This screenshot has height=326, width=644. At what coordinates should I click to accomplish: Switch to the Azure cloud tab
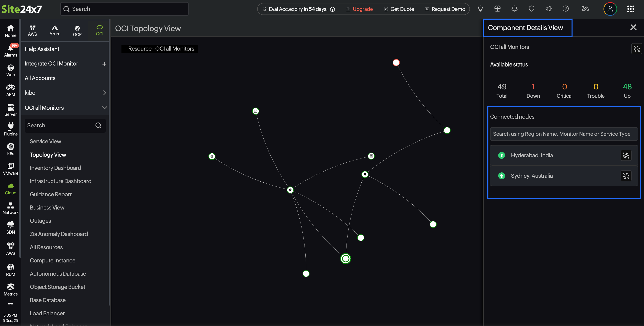[x=55, y=30]
